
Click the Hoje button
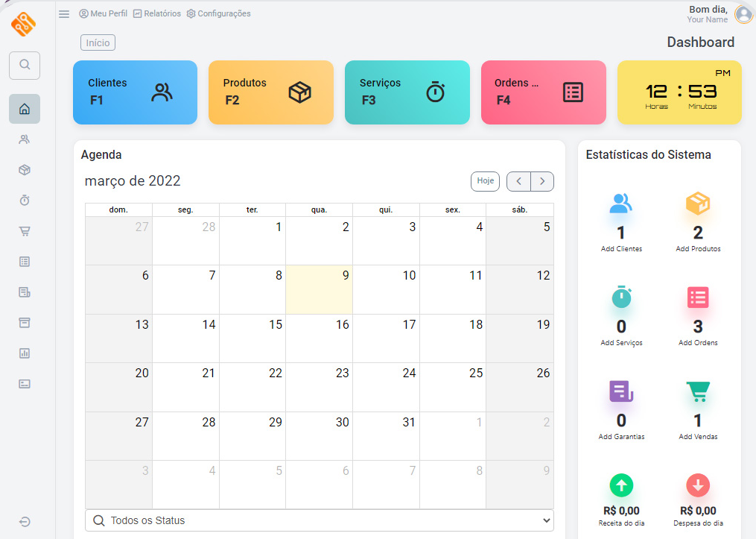tap(485, 181)
